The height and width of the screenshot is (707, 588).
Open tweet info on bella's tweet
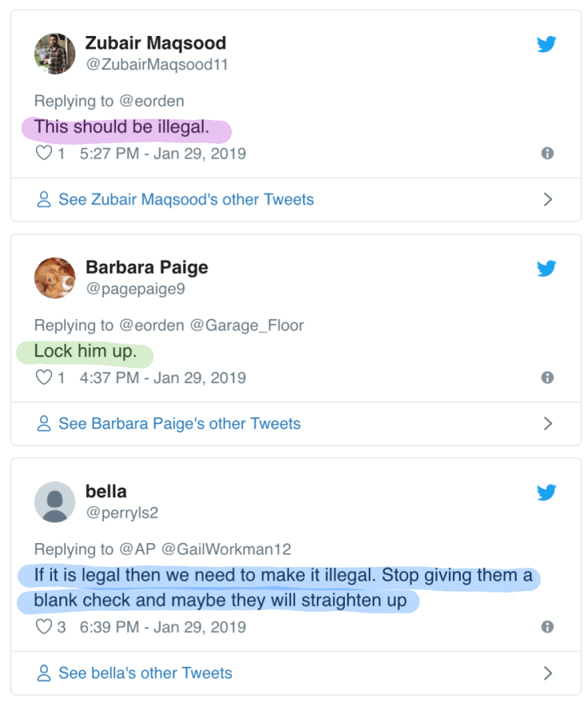point(547,627)
